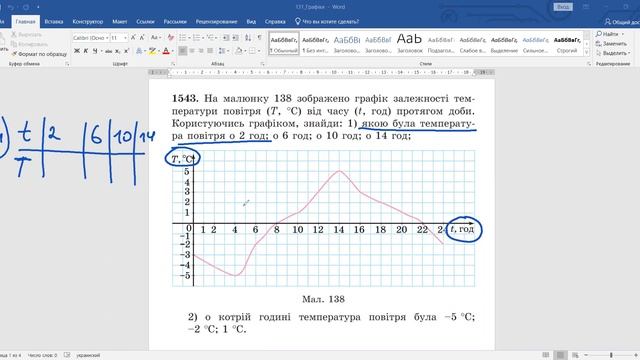Screen dimensions: 640x360
Task: Toggle paragraph marks display
Action: pos(260,38)
